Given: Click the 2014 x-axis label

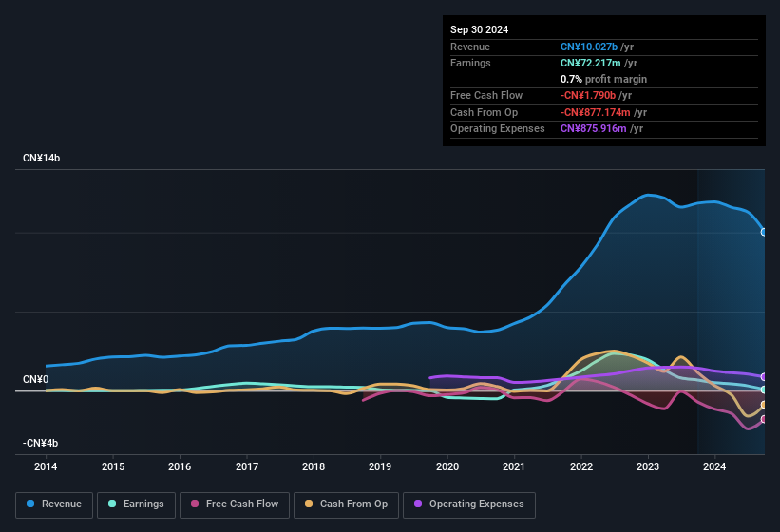Looking at the screenshot, I should click(46, 466).
